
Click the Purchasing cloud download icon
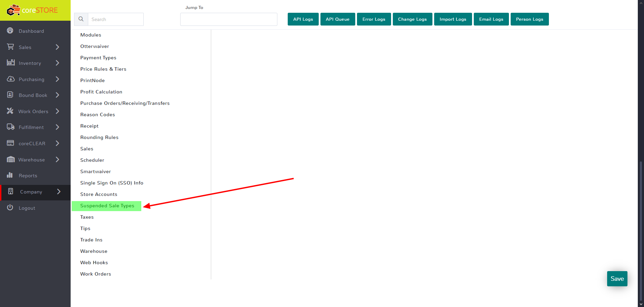click(11, 79)
